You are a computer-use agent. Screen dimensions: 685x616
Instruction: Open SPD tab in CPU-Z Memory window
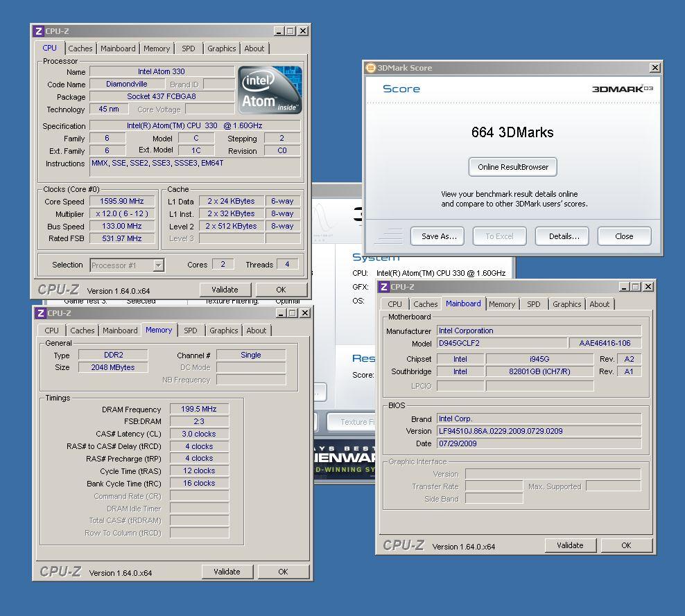click(x=191, y=331)
